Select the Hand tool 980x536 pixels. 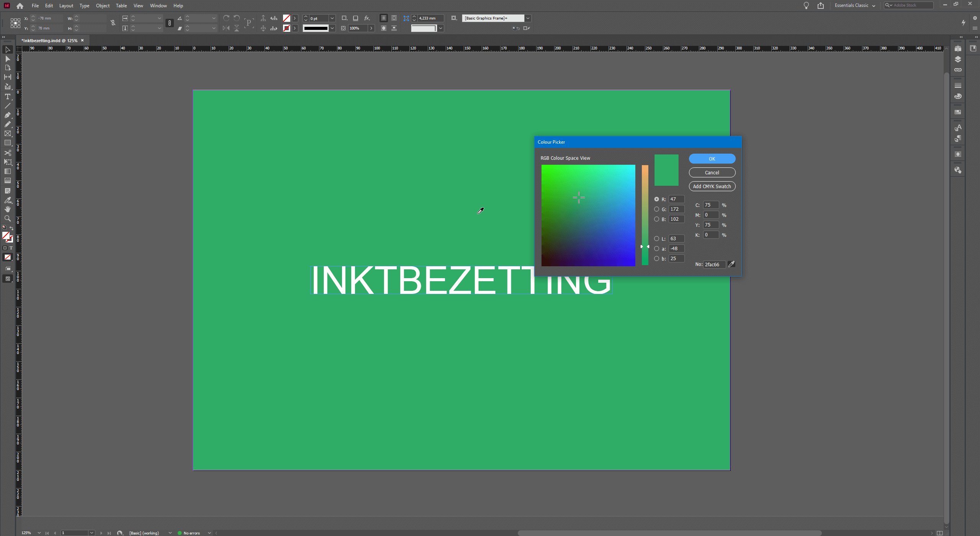7,209
